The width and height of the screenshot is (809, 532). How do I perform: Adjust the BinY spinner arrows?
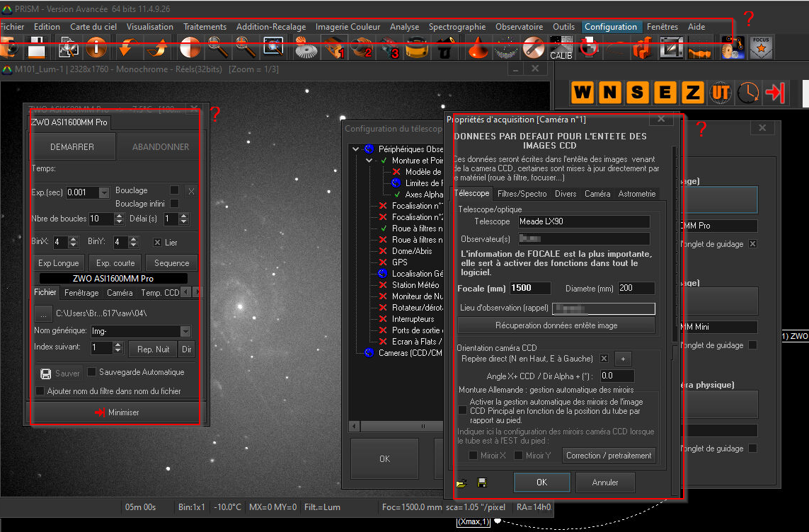point(134,242)
